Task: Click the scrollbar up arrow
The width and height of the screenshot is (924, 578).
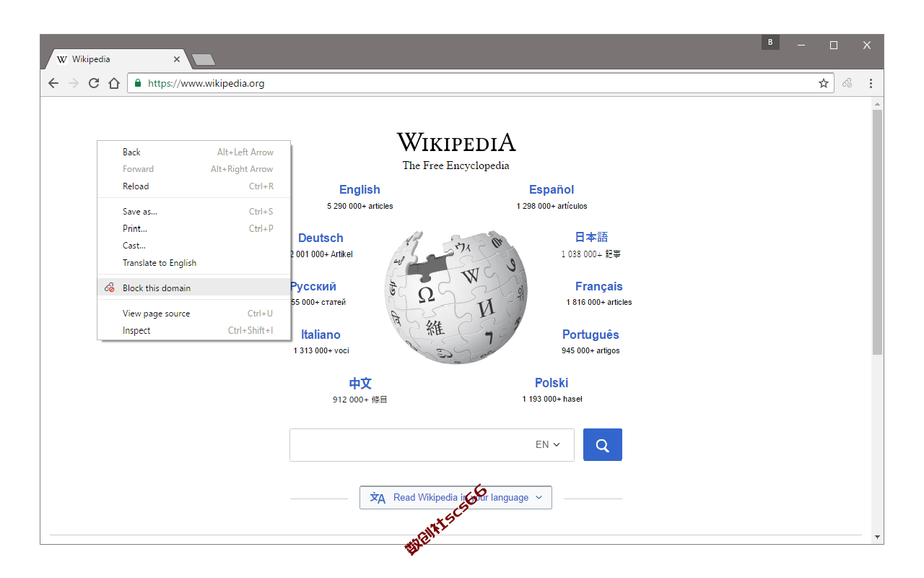Action: pyautogui.click(x=878, y=103)
